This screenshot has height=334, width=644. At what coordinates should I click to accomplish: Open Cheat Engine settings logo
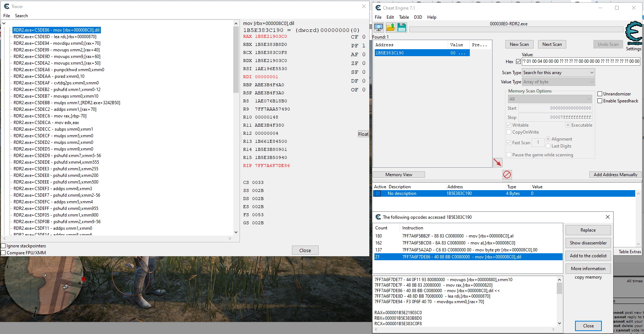(x=634, y=34)
